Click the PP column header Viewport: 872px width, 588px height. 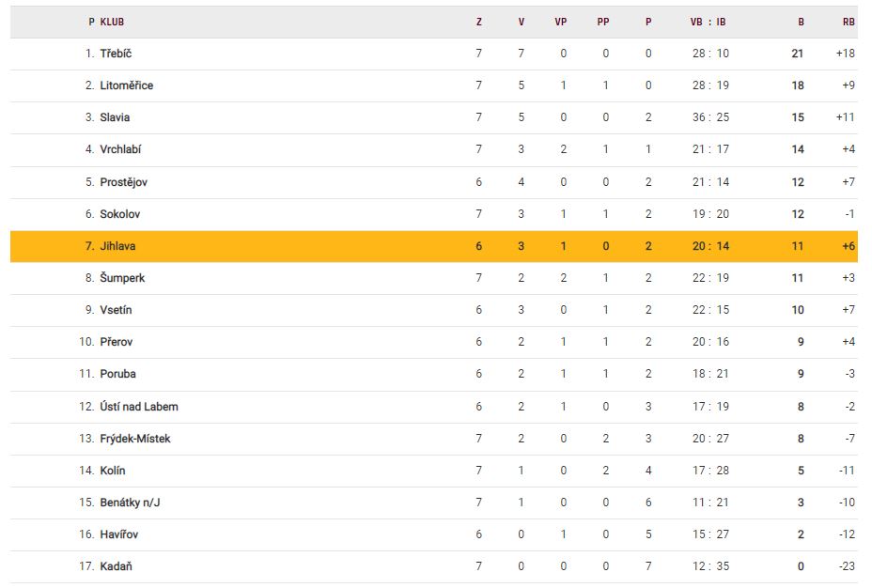pyautogui.click(x=603, y=22)
